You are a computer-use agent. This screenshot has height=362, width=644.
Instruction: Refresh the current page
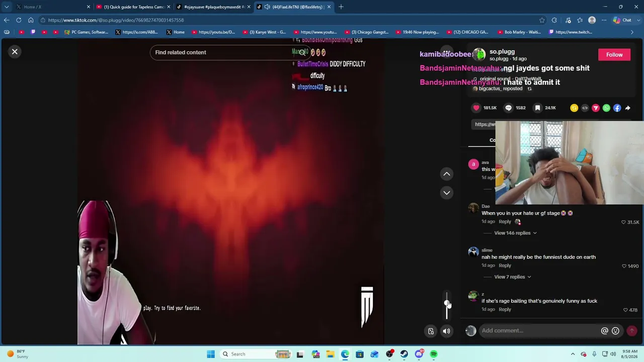click(x=19, y=20)
